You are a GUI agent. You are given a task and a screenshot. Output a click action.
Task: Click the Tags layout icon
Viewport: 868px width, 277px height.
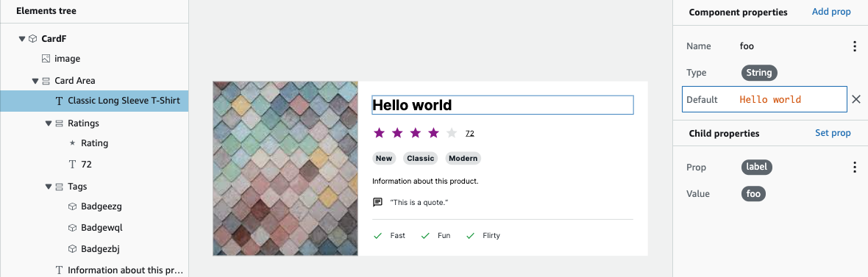coord(60,187)
